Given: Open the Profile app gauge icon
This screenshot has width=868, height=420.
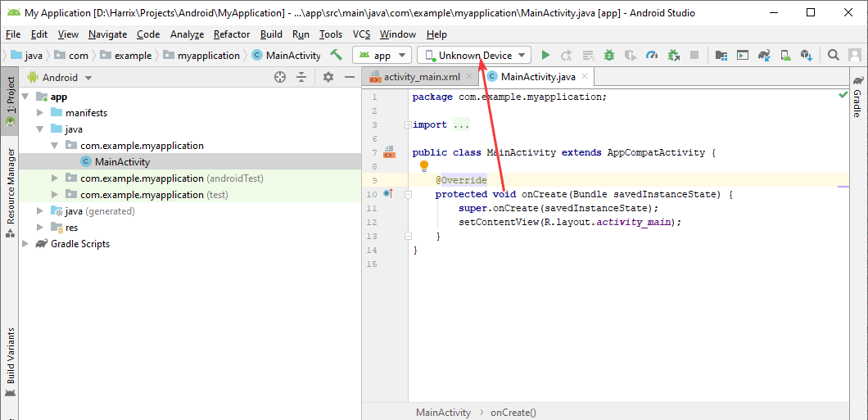Looking at the screenshot, I should click(x=652, y=56).
